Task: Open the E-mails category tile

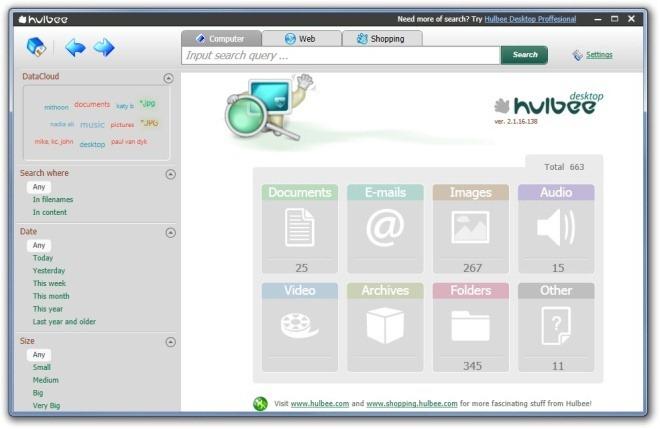Action: [385, 229]
